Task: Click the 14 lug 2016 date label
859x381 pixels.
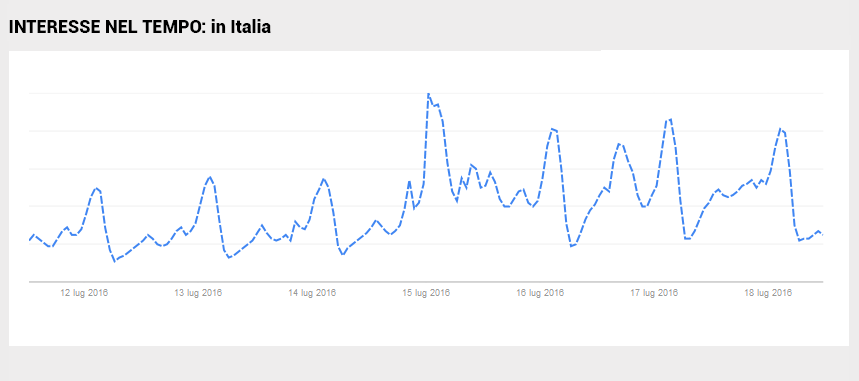Action: pyautogui.click(x=312, y=293)
